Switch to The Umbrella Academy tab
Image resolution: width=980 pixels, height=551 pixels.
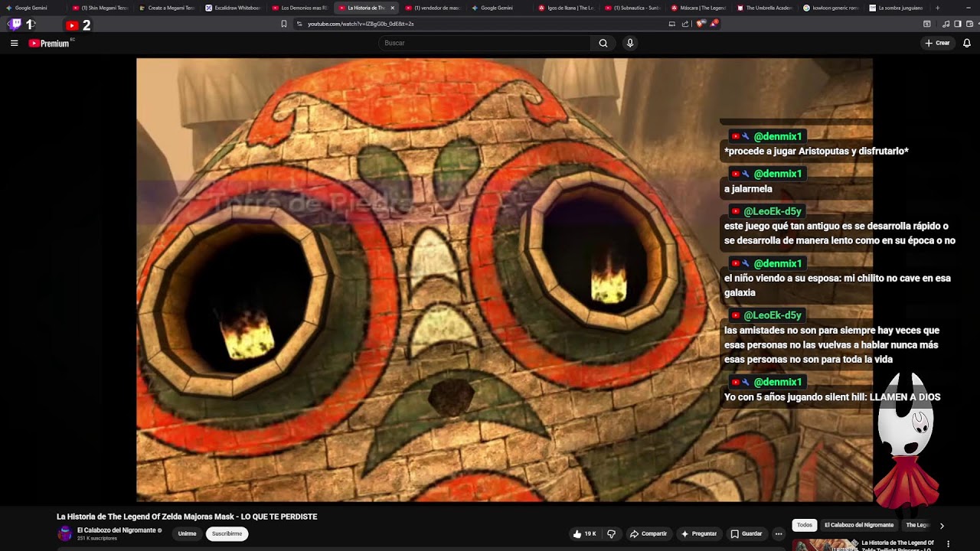[766, 8]
